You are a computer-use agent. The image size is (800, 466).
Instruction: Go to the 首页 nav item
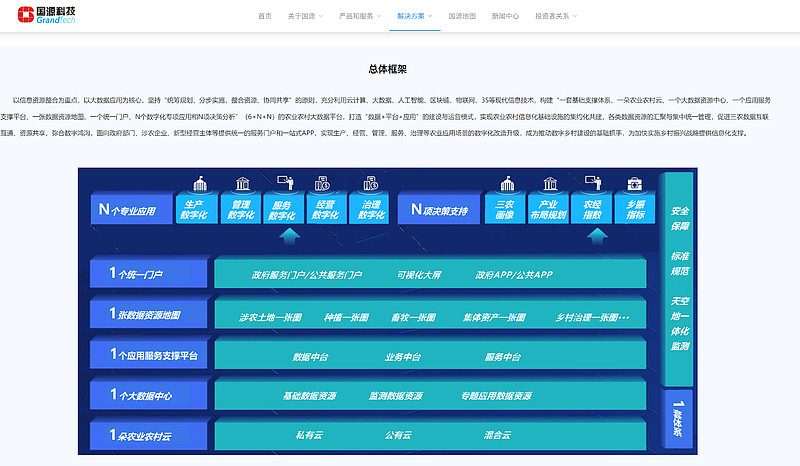pos(265,16)
